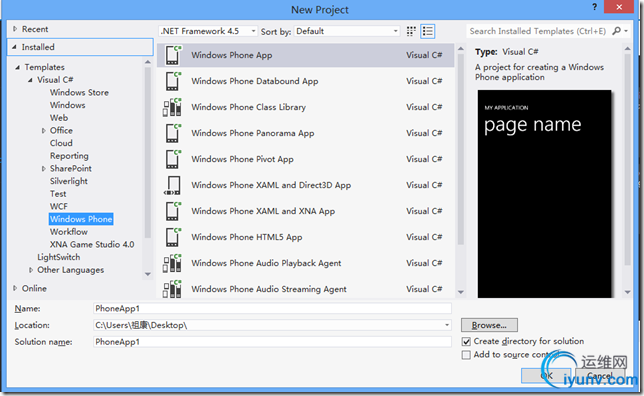The image size is (644, 396).
Task: Select the Web template category
Action: coord(59,118)
